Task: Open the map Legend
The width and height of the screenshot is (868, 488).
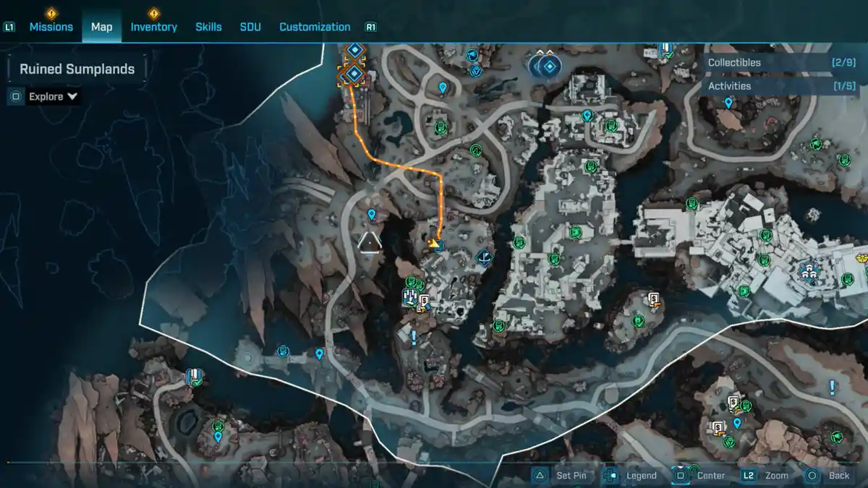Action: tap(611, 475)
